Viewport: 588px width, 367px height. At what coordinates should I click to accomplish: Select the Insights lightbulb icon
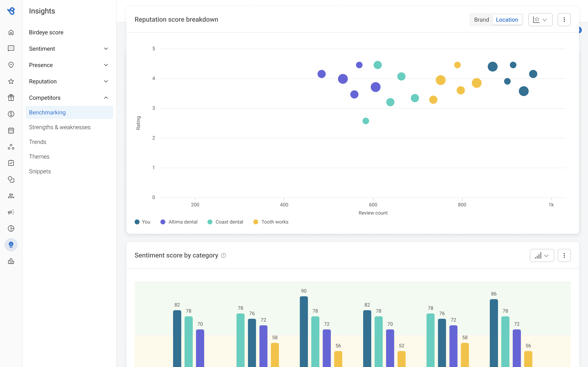[11, 245]
